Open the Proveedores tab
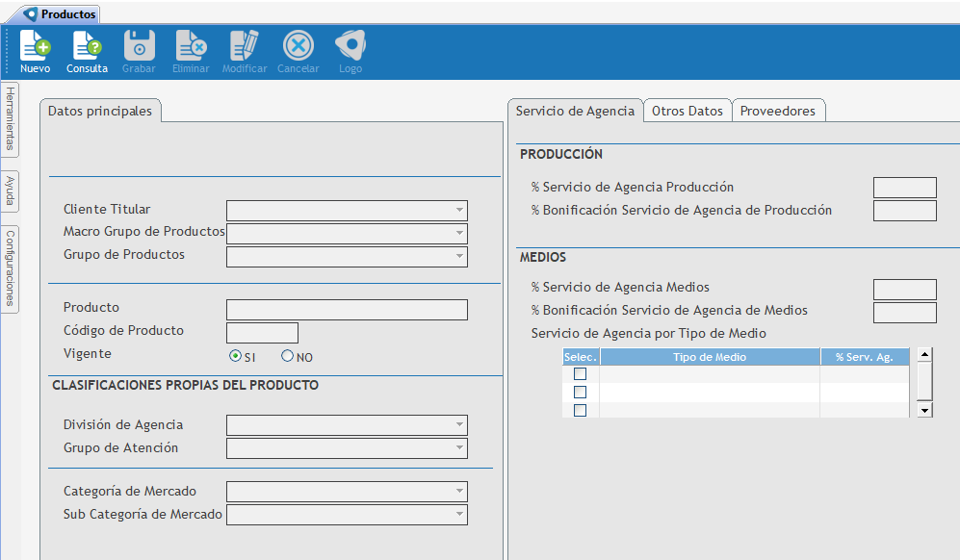Image resolution: width=960 pixels, height=560 pixels. point(777,111)
